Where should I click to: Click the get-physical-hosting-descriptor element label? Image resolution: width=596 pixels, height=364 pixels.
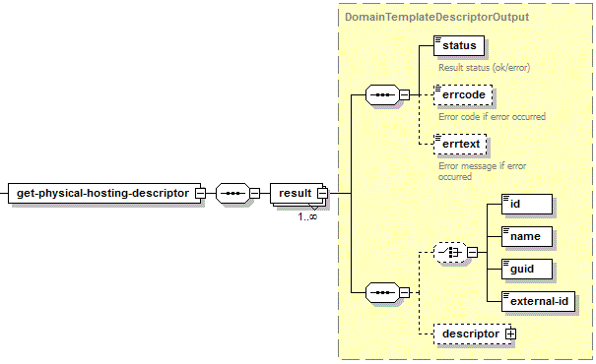pos(102,193)
